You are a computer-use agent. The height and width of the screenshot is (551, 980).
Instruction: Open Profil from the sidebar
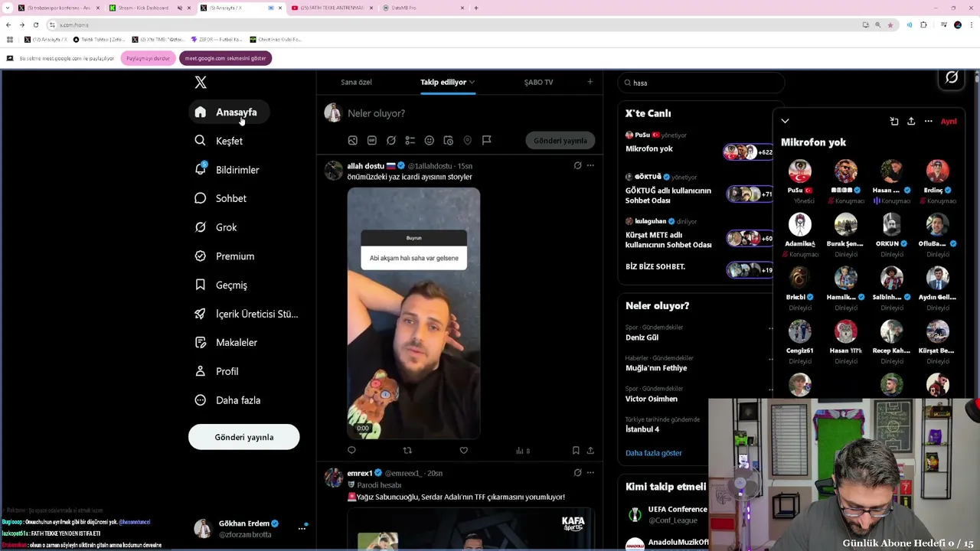click(x=217, y=371)
